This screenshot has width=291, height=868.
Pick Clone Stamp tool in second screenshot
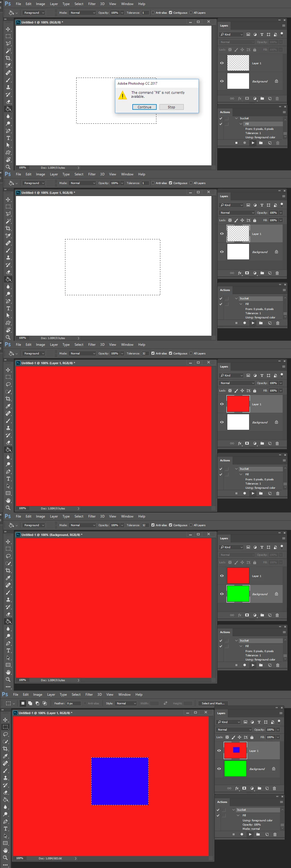pos(8,258)
